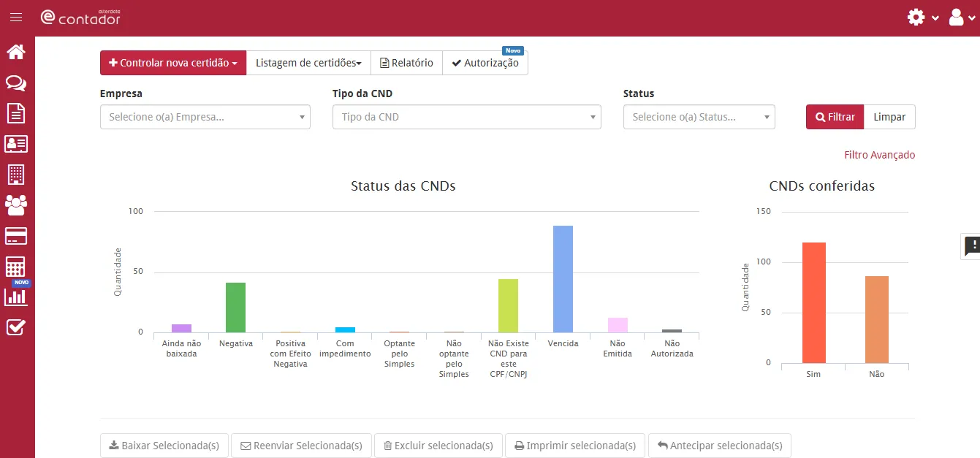The height and width of the screenshot is (458, 980).
Task: Open the documents sidebar icon
Action: [16, 113]
